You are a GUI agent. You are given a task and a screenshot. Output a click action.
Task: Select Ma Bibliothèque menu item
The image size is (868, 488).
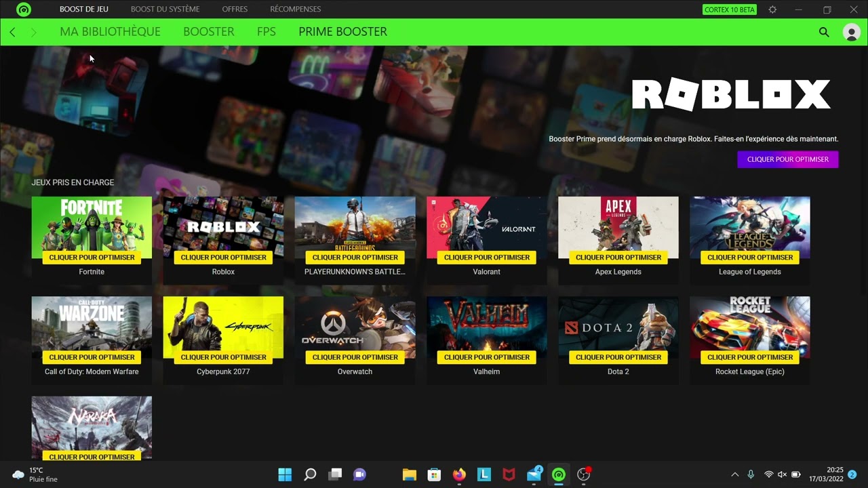110,32
